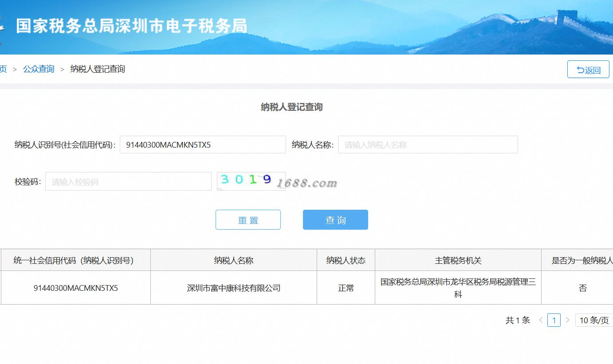The height and width of the screenshot is (364, 613).
Task: Click the 纳税人登记查询 form heading
Action: [291, 107]
